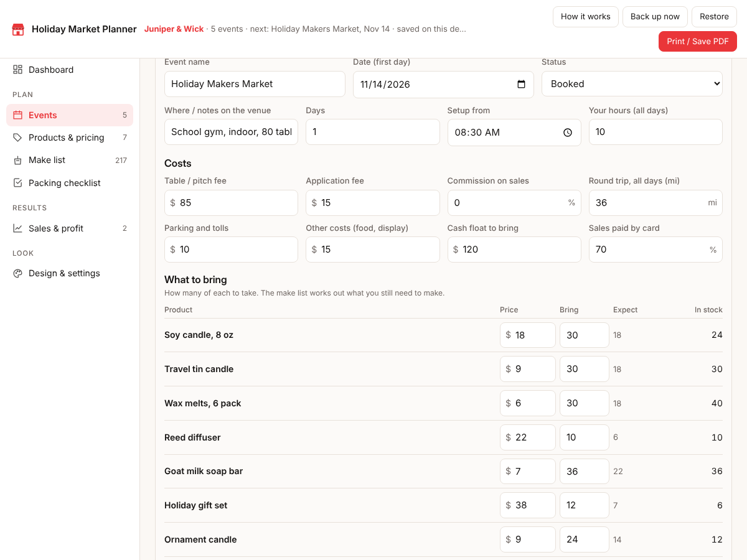This screenshot has height=560, width=747.
Task: Click Print / Save PDF button
Action: (698, 42)
